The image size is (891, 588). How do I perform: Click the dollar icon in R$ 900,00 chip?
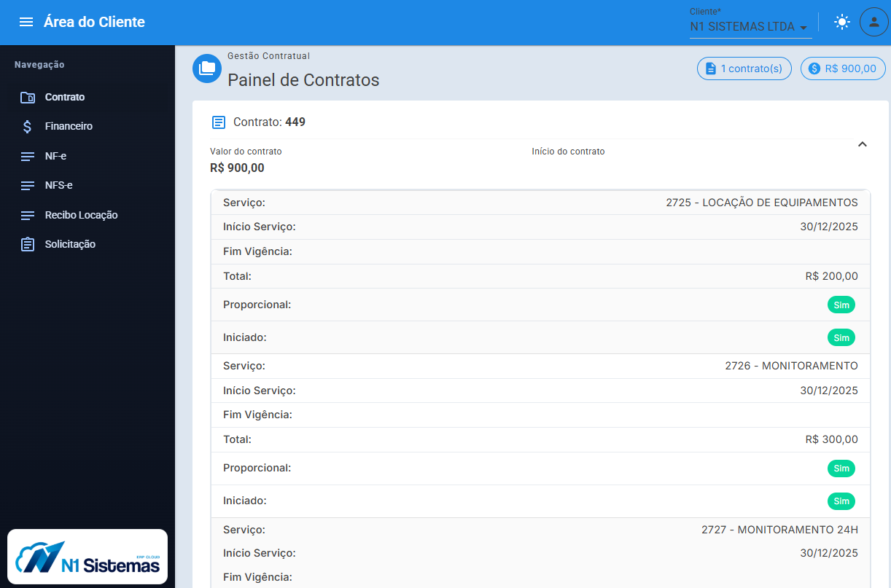tap(814, 68)
